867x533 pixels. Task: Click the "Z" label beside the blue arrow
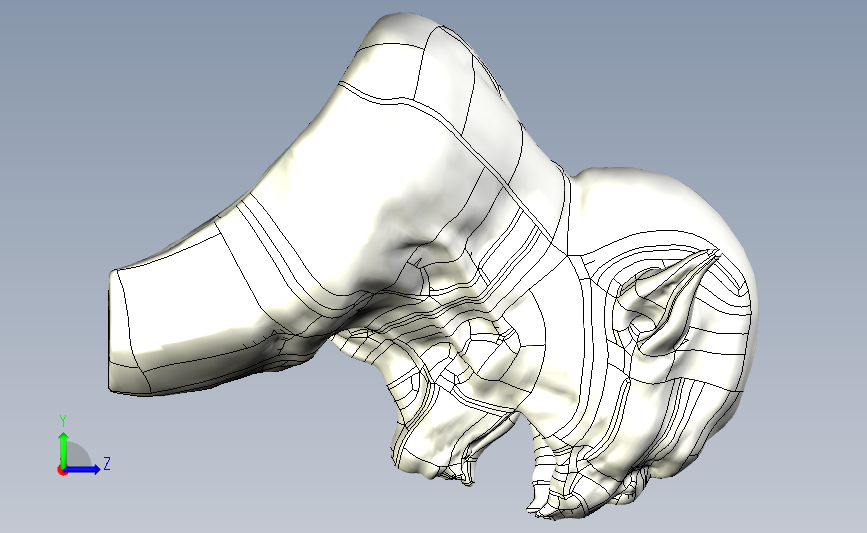tap(107, 463)
